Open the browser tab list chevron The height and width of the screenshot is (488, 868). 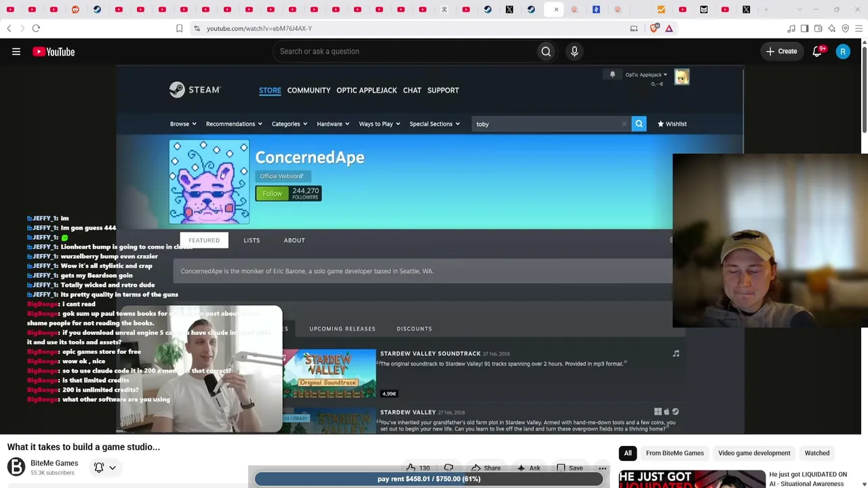(x=800, y=9)
